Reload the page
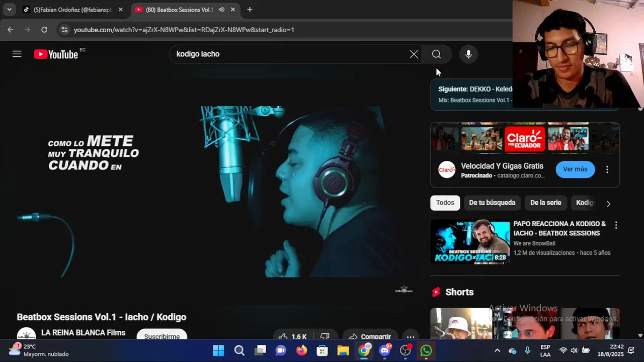This screenshot has height=362, width=644. 44,30
